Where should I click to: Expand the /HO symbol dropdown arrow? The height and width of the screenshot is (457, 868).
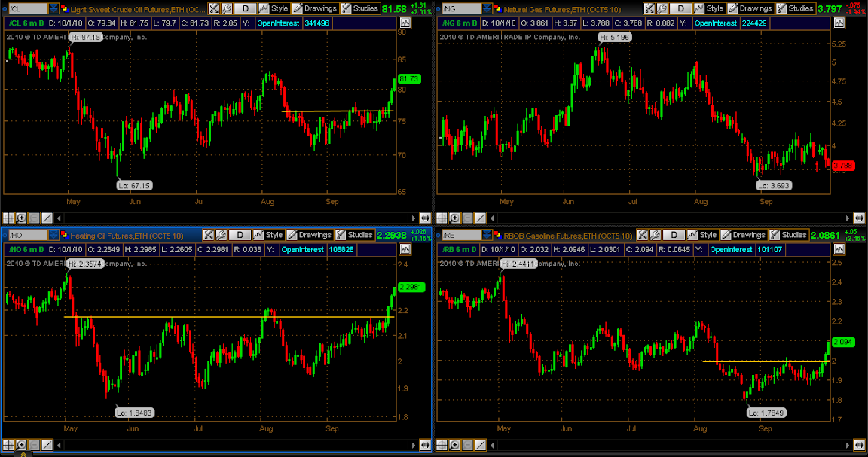coord(53,235)
